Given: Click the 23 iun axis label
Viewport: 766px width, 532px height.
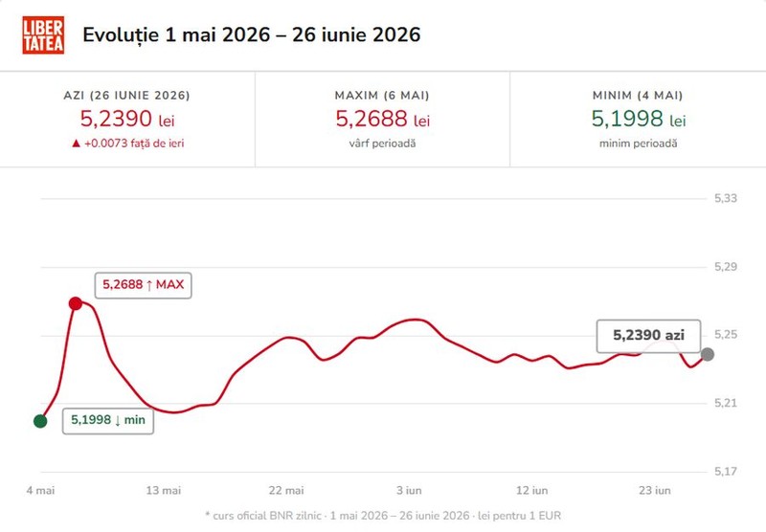Looking at the screenshot, I should (x=655, y=490).
